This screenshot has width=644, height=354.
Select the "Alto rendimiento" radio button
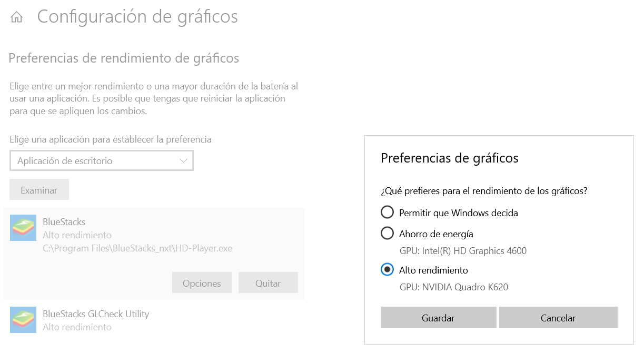tap(387, 270)
